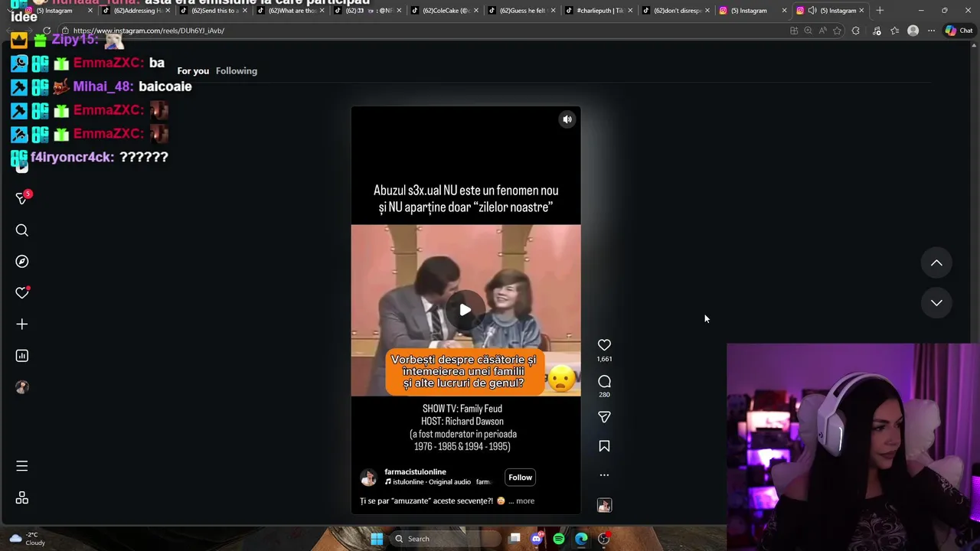Open farmacistulonline profile picture
The image size is (980, 551).
pyautogui.click(x=369, y=478)
